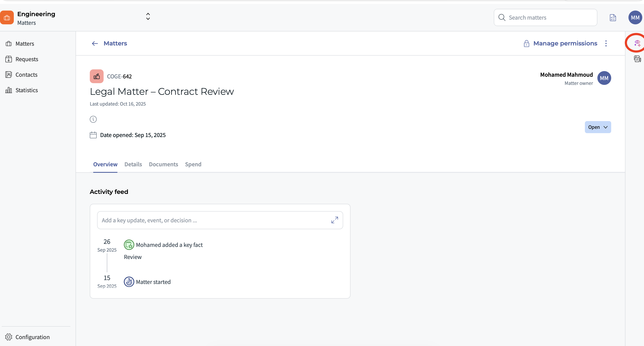Click Manage permissions
The height and width of the screenshot is (346, 644).
560,44
